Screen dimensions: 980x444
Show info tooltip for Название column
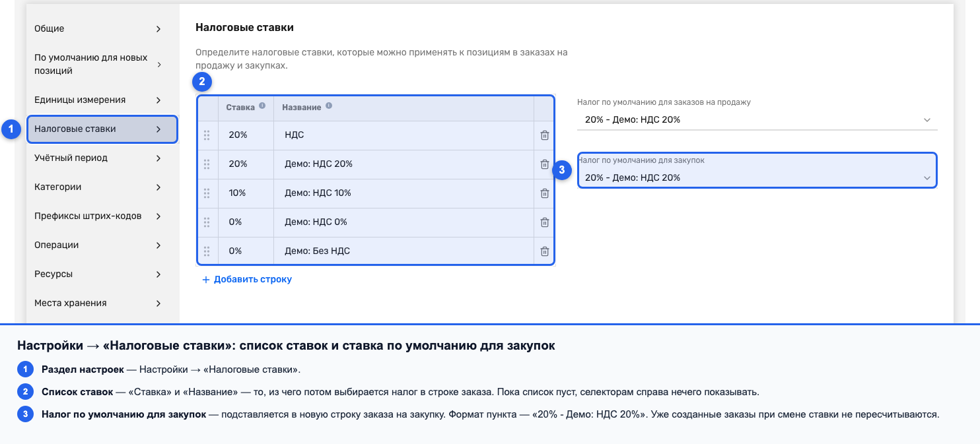pos(329,106)
